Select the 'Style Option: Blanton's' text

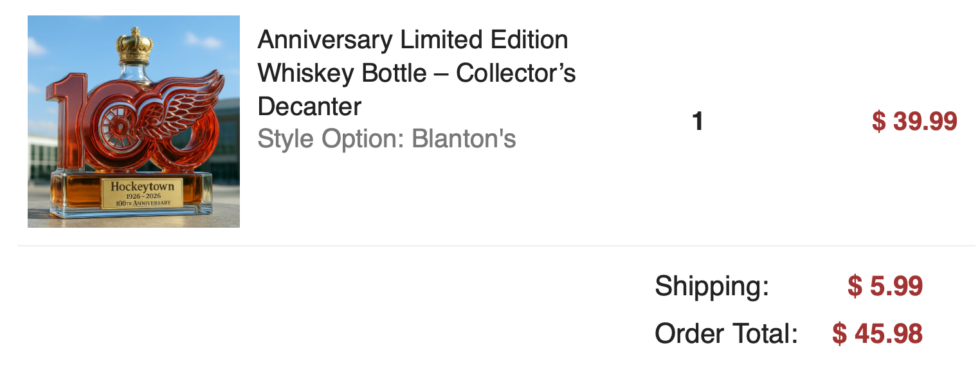(386, 138)
